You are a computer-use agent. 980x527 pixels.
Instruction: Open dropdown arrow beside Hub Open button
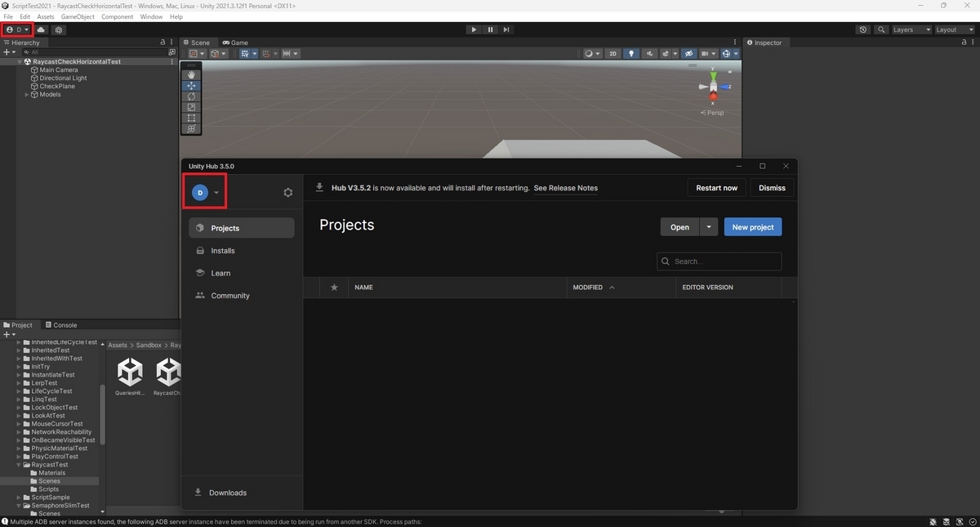(709, 227)
